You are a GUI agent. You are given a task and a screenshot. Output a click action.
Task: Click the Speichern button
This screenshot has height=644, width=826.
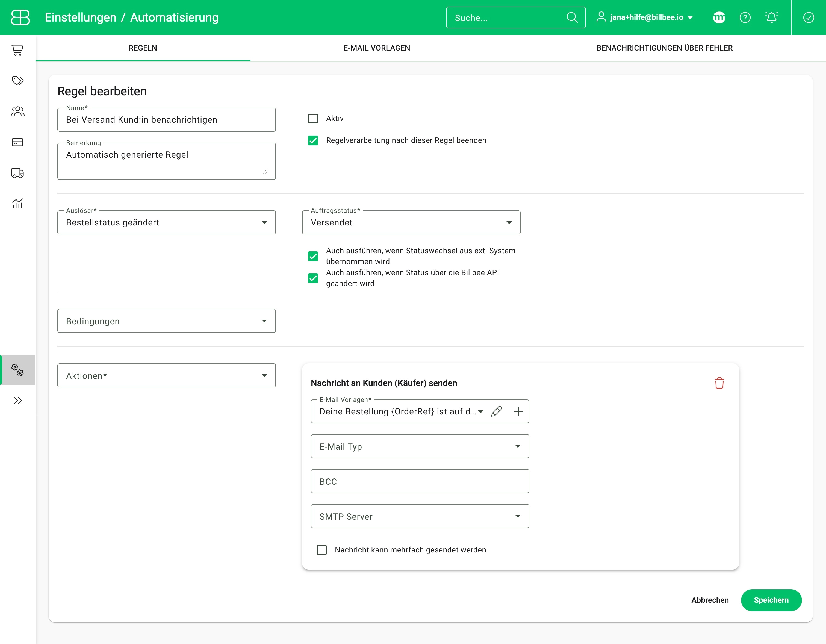tap(771, 600)
